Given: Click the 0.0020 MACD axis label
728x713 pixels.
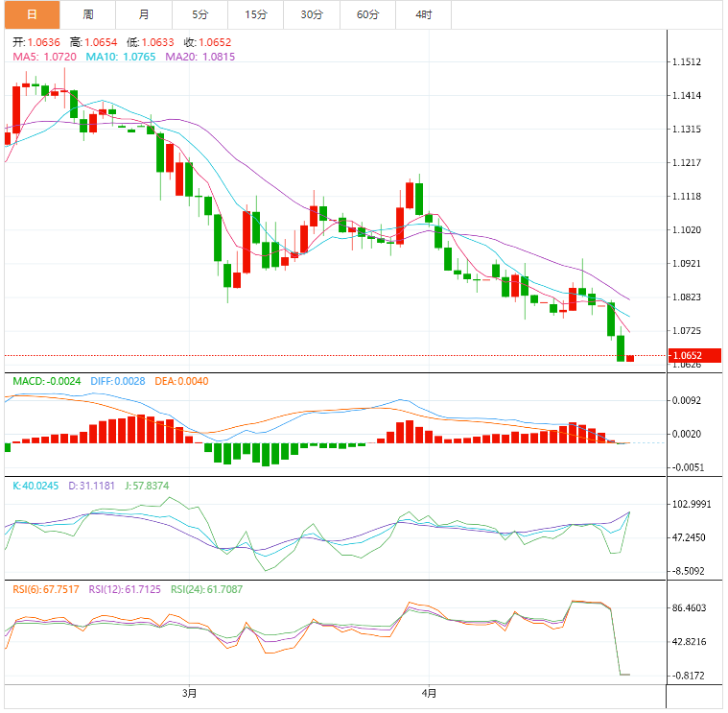Looking at the screenshot, I should [687, 434].
